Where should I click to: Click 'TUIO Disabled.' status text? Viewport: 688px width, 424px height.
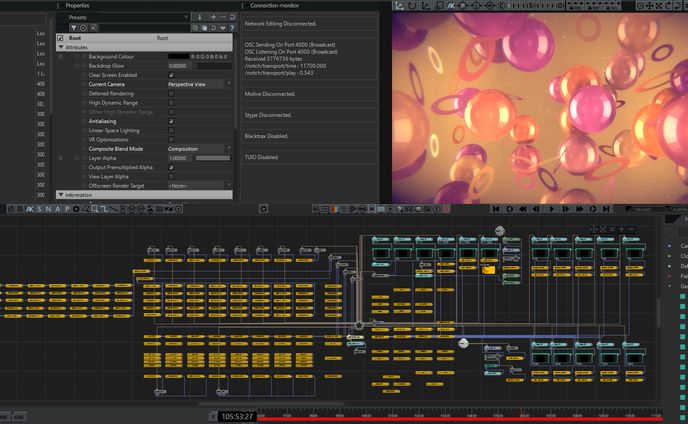[262, 157]
